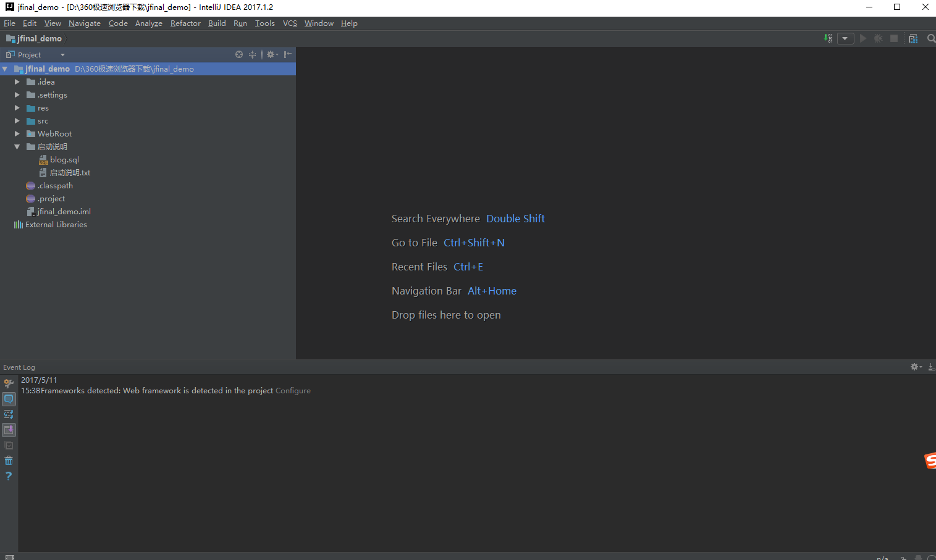Viewport: 936px width, 560px height.
Task: Expand the res folder
Action: 17,108
